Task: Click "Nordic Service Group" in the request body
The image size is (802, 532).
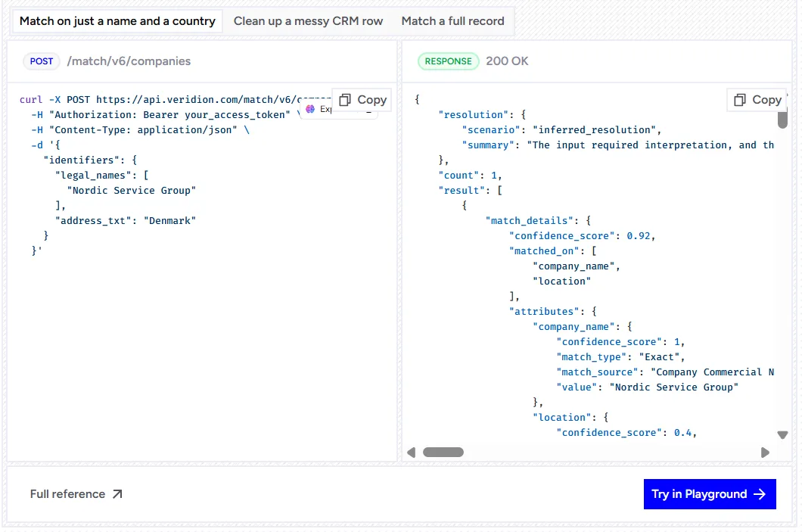Action: pos(132,190)
